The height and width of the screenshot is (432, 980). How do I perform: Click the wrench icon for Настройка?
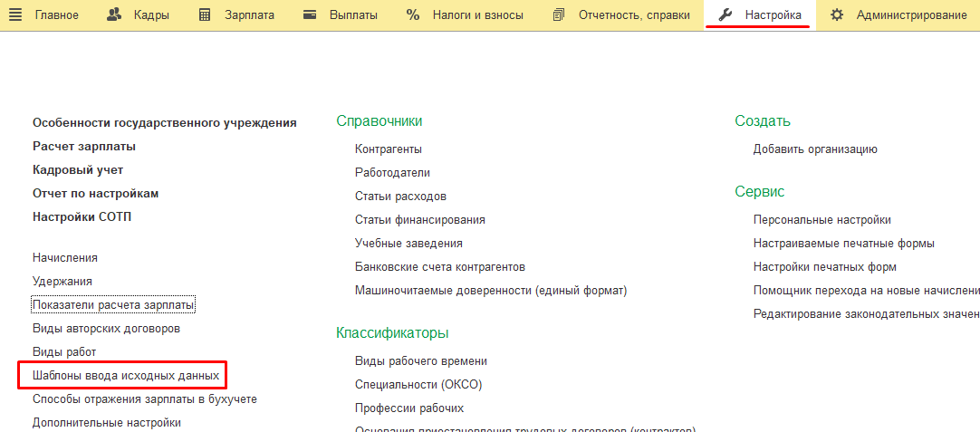pyautogui.click(x=725, y=15)
